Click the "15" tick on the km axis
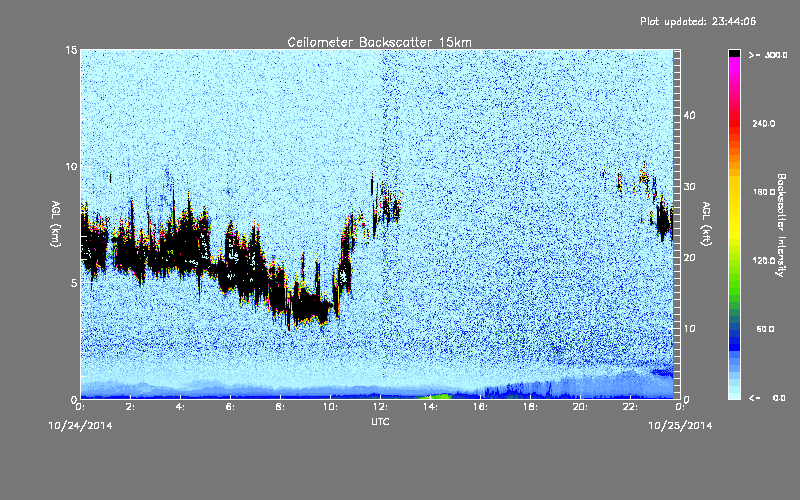The image size is (800, 500). coord(71,50)
